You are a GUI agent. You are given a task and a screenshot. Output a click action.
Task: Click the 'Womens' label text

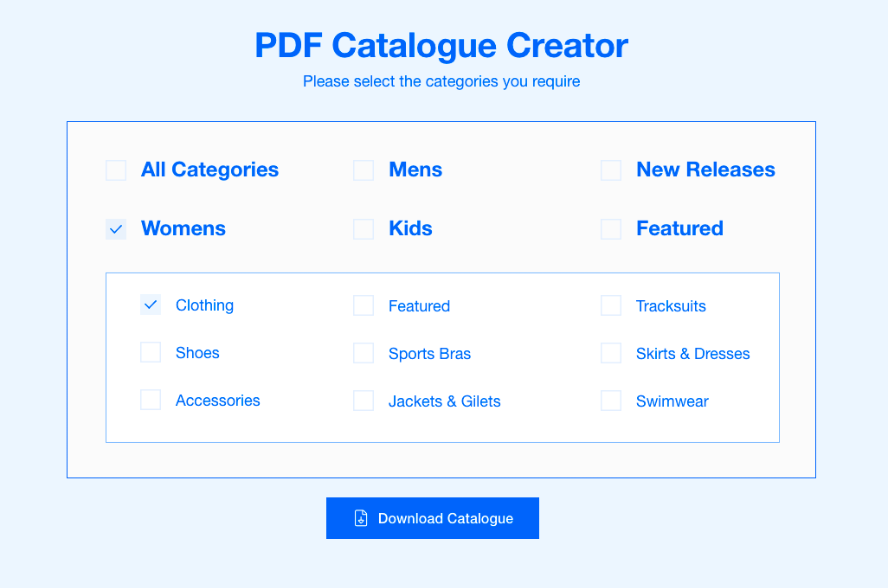(183, 229)
